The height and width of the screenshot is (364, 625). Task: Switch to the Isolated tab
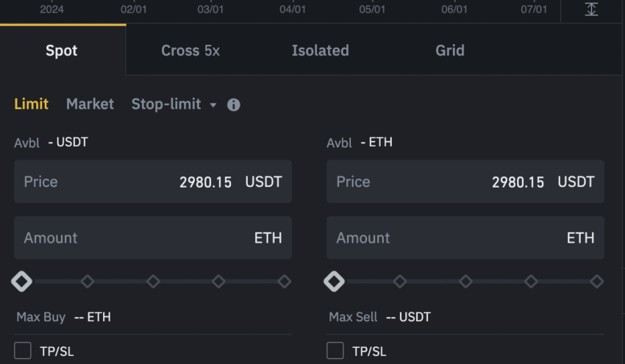(320, 51)
